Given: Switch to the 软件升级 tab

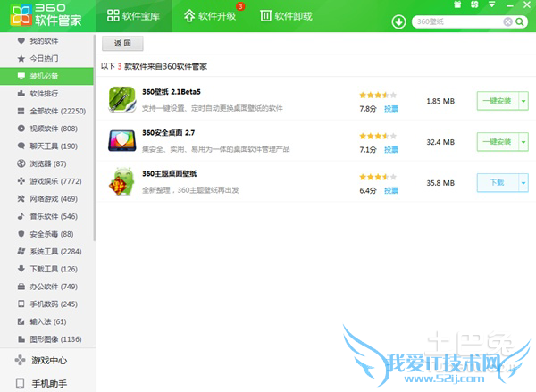Looking at the screenshot, I should click(210, 16).
